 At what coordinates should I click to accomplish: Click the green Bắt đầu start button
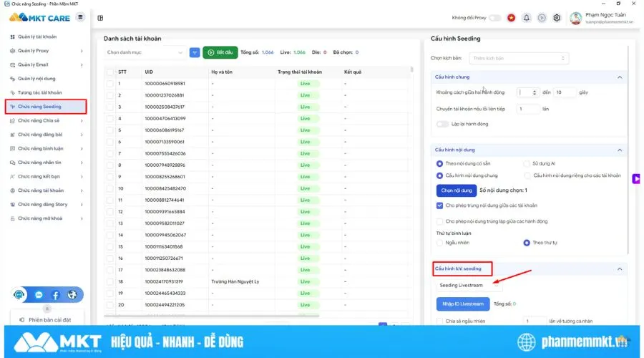tap(220, 52)
